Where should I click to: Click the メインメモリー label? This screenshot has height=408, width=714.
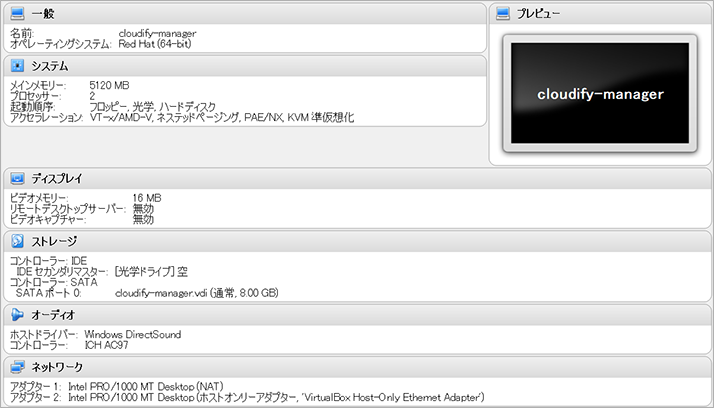(x=38, y=86)
